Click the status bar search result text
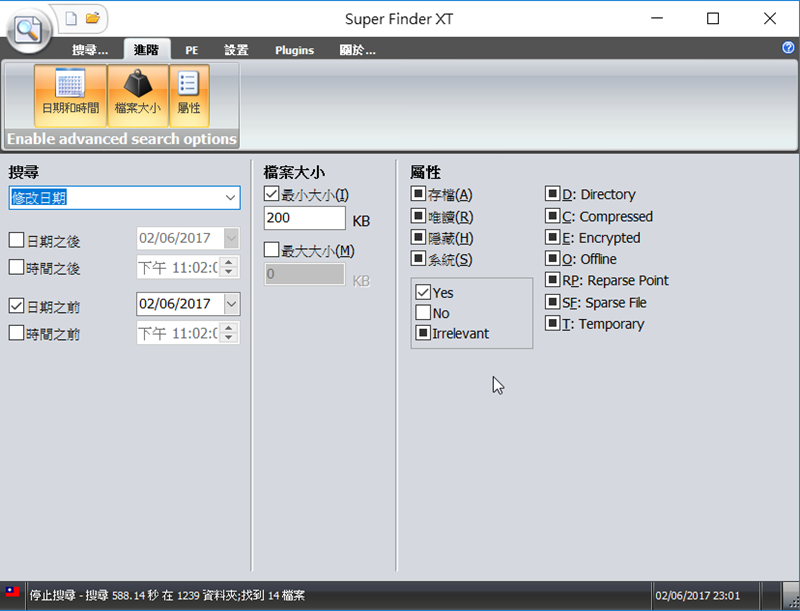 coord(167,595)
